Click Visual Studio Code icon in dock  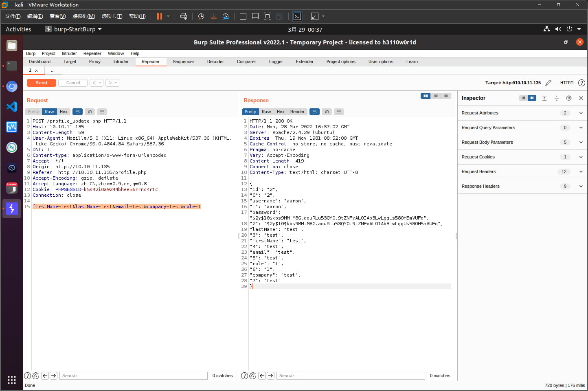coord(12,107)
